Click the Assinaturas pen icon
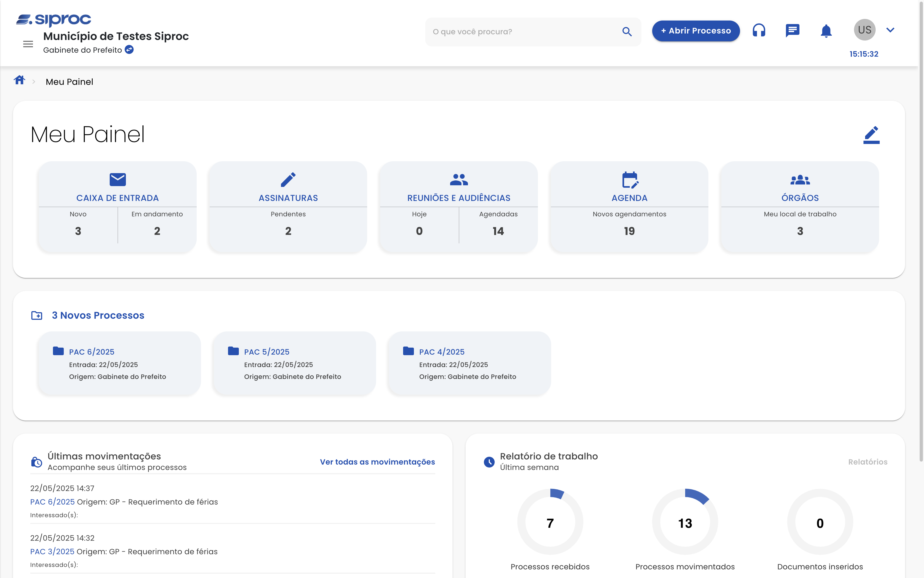The height and width of the screenshot is (578, 924). point(288,179)
